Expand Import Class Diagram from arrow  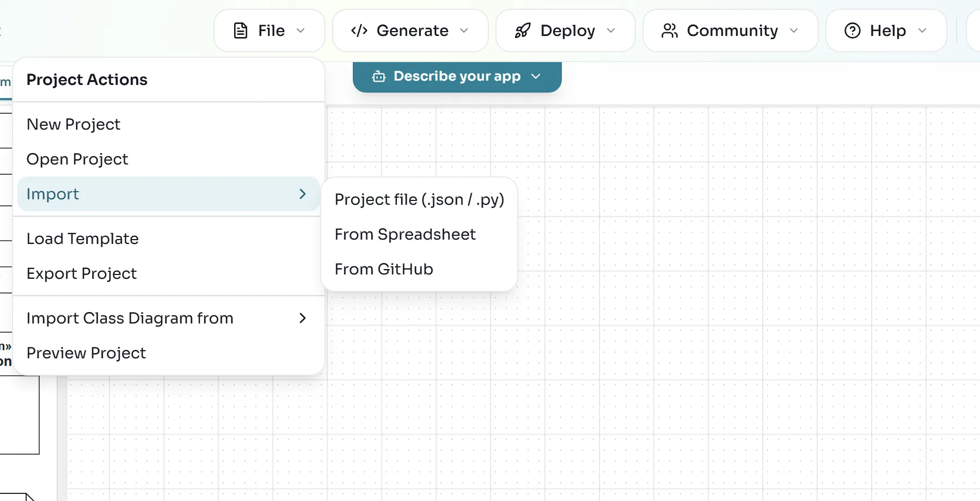click(x=303, y=318)
